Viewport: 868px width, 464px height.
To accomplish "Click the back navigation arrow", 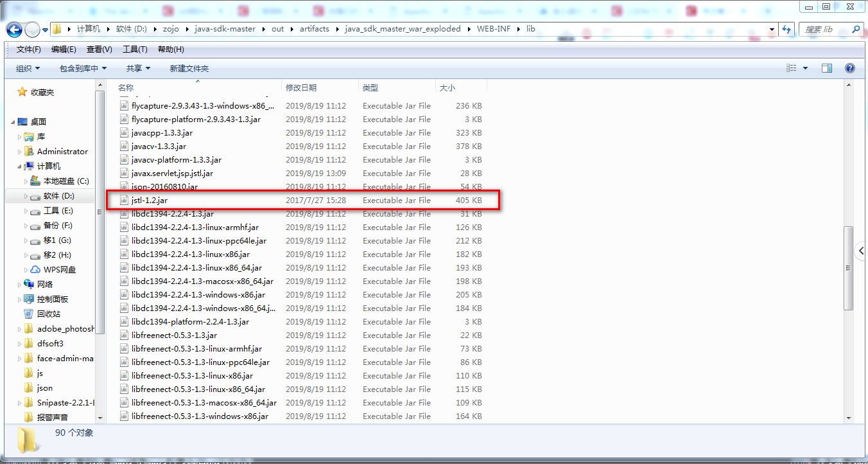I will pyautogui.click(x=14, y=29).
